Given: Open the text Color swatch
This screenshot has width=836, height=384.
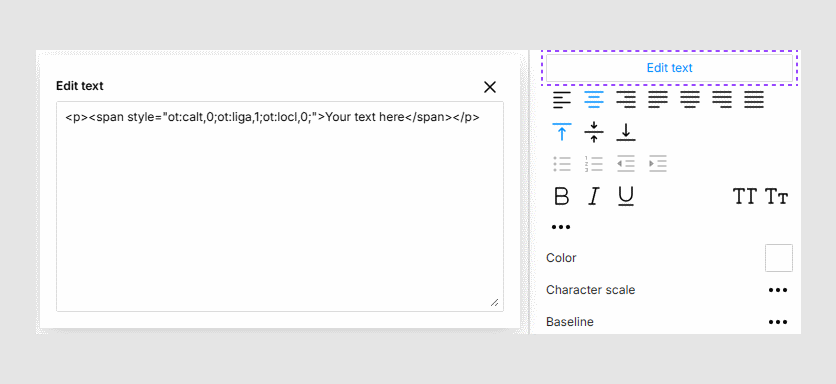Looking at the screenshot, I should tap(778, 258).
